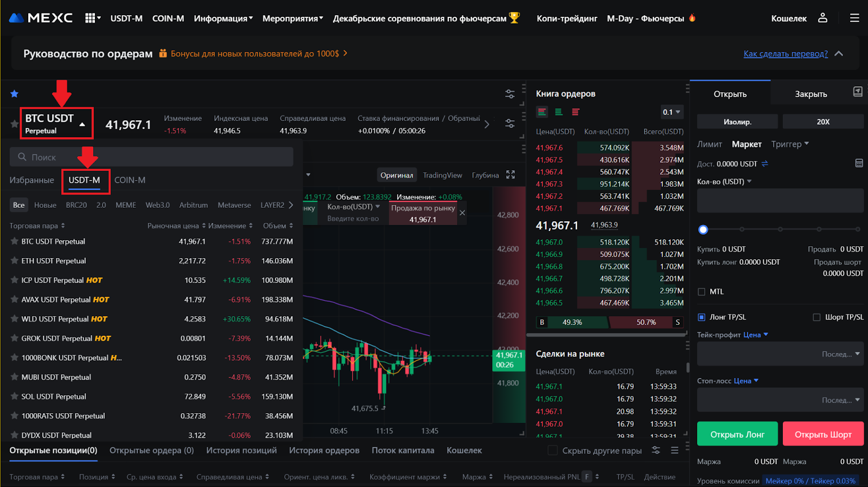Click the transfer arrows beside available balance
The width and height of the screenshot is (868, 487).
tap(765, 164)
